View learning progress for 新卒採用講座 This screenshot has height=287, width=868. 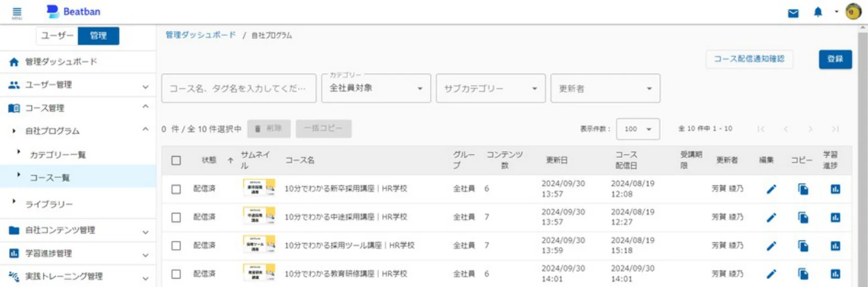tap(835, 189)
